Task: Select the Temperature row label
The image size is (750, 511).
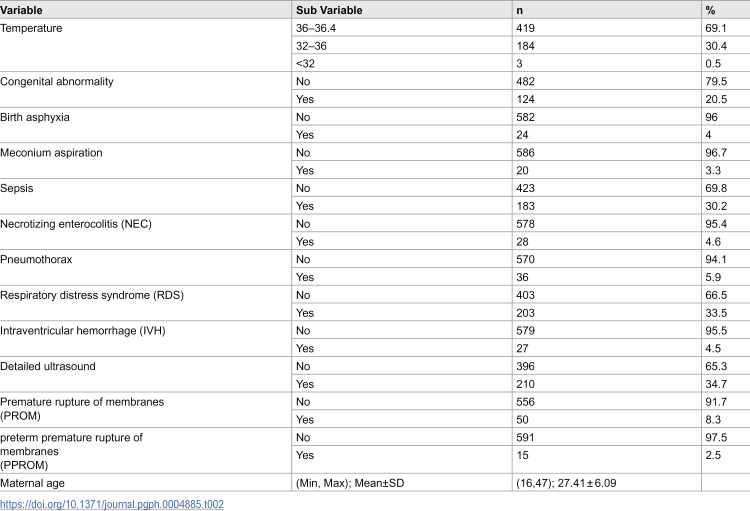Action: pos(31,28)
